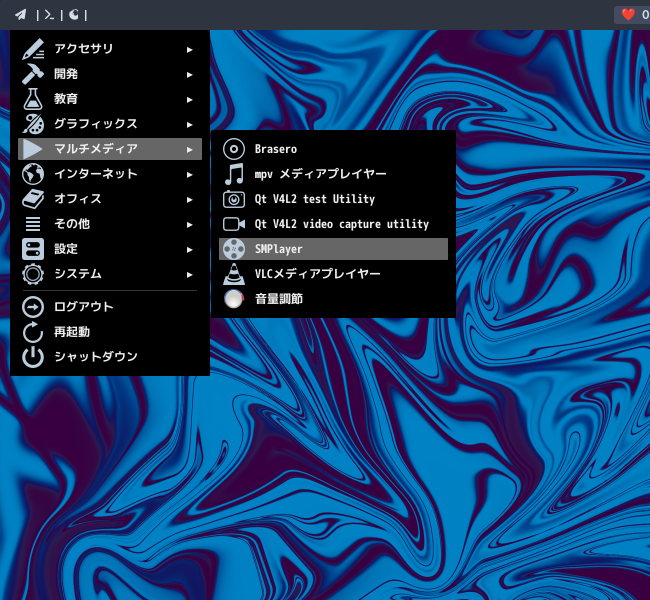Viewport: 650px width, 600px height.
Task: Open the 教育 menu category
Action: click(110, 99)
